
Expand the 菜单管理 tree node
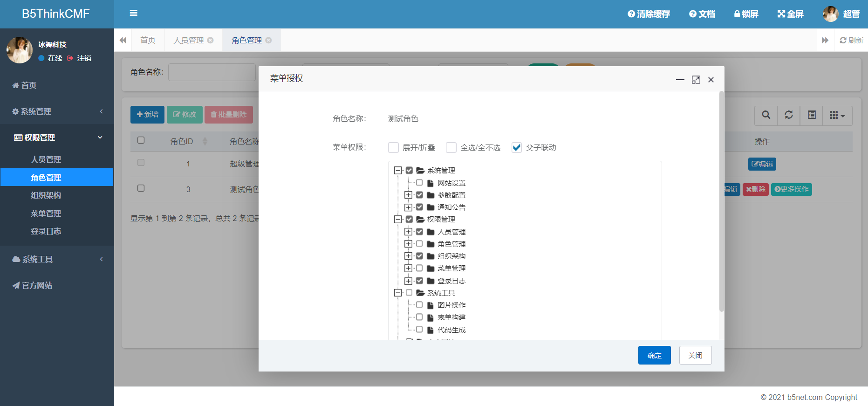408,268
